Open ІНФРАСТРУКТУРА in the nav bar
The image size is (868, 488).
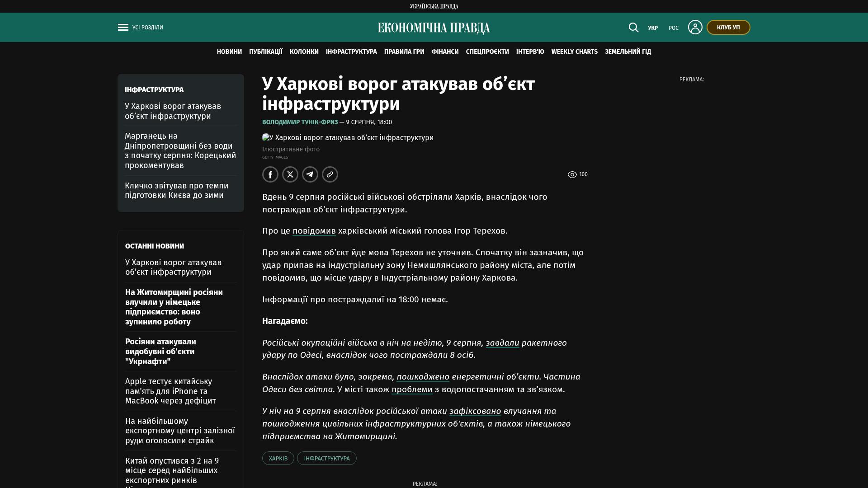pos(351,52)
